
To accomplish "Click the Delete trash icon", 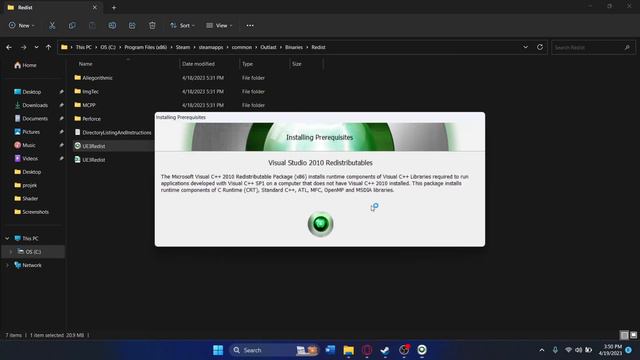I will [x=152, y=25].
